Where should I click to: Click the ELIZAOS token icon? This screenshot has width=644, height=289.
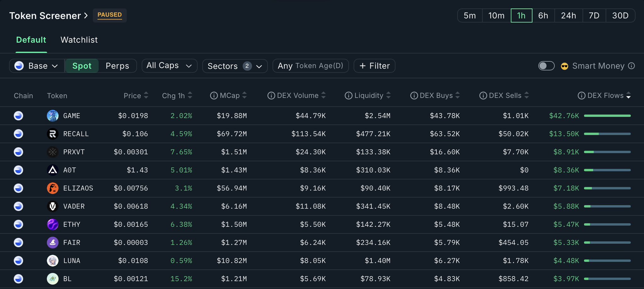coord(53,188)
